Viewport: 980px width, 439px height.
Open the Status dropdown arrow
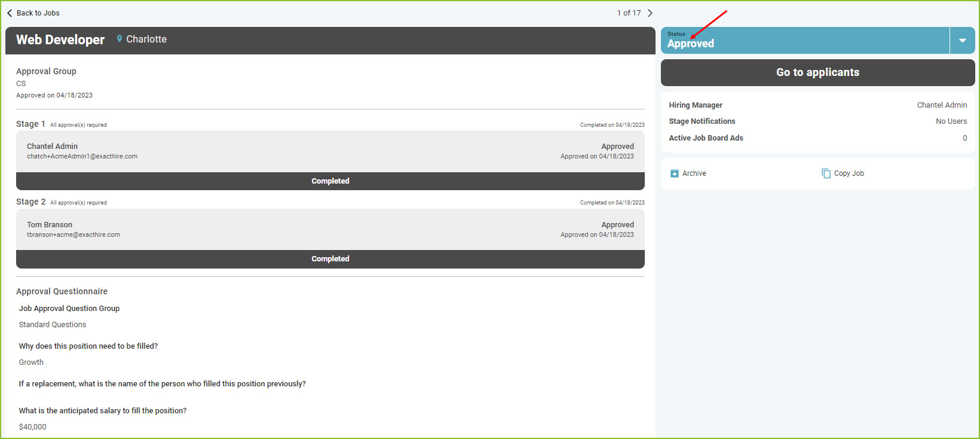click(x=963, y=41)
